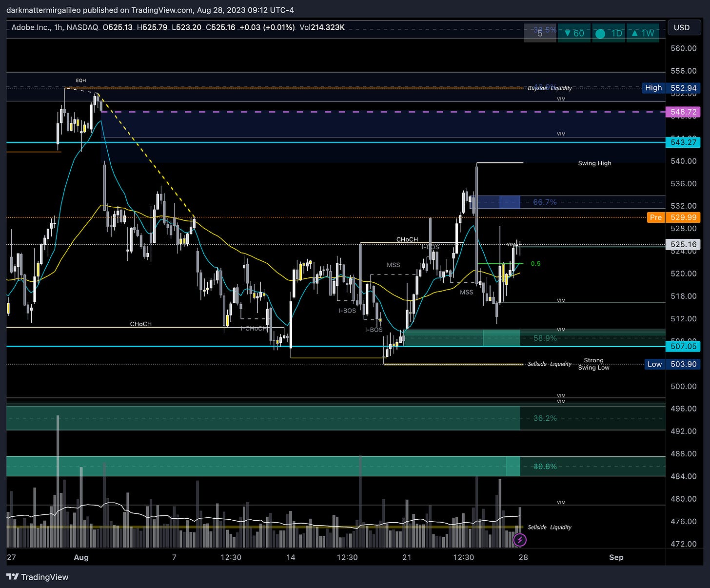Click the purple lightning bolt event icon
710x588 pixels.
click(x=520, y=540)
